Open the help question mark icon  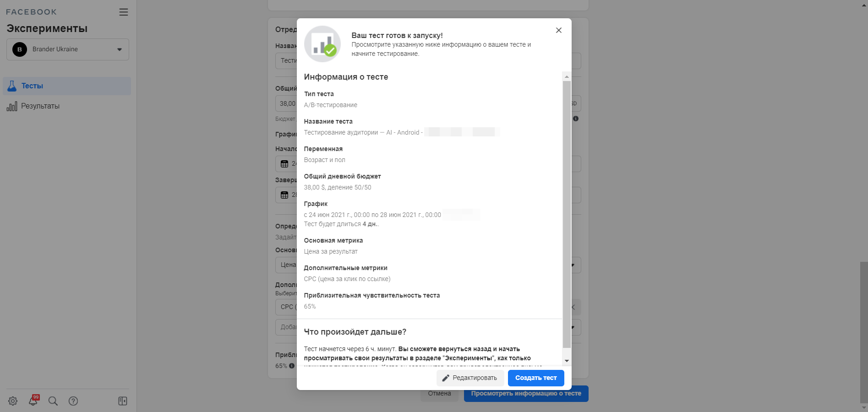coord(73,401)
